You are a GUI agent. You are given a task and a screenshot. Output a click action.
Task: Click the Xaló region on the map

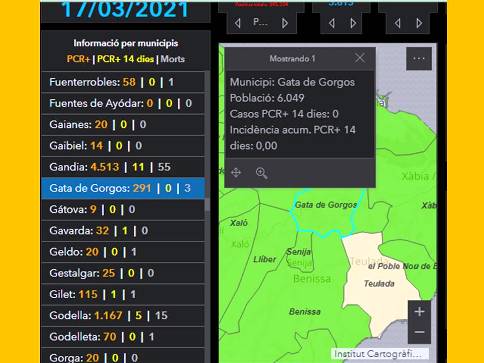pyautogui.click(x=239, y=223)
